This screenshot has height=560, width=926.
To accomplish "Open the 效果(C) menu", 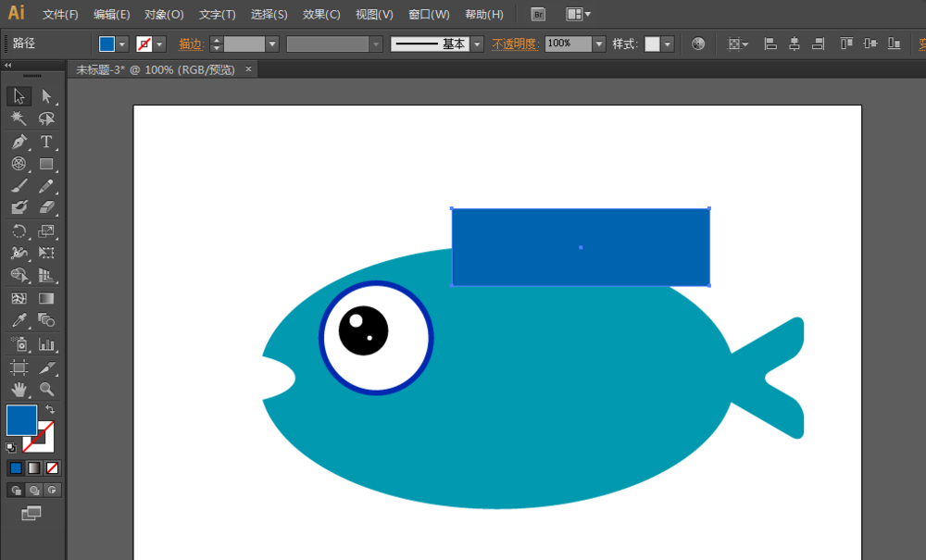I will (x=321, y=15).
